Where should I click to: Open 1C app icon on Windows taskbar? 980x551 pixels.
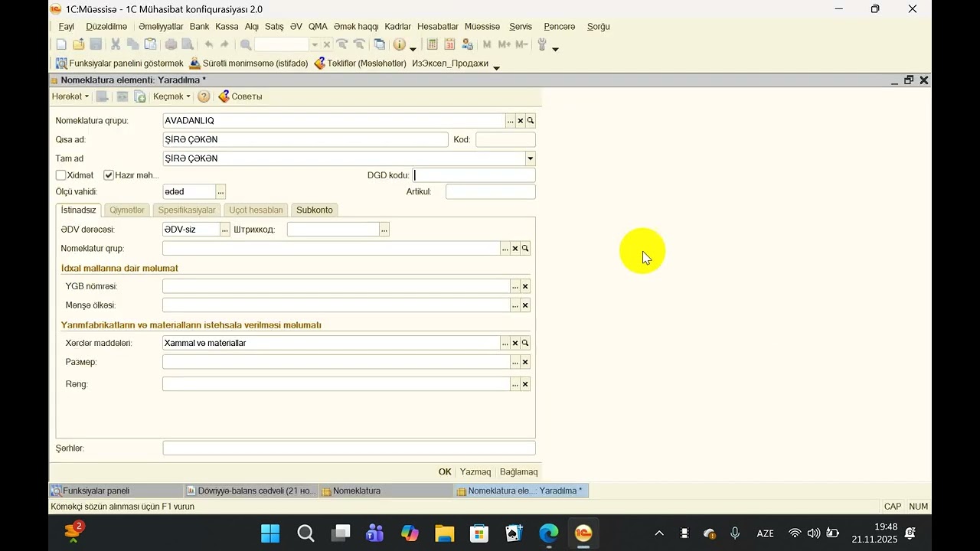click(x=583, y=533)
